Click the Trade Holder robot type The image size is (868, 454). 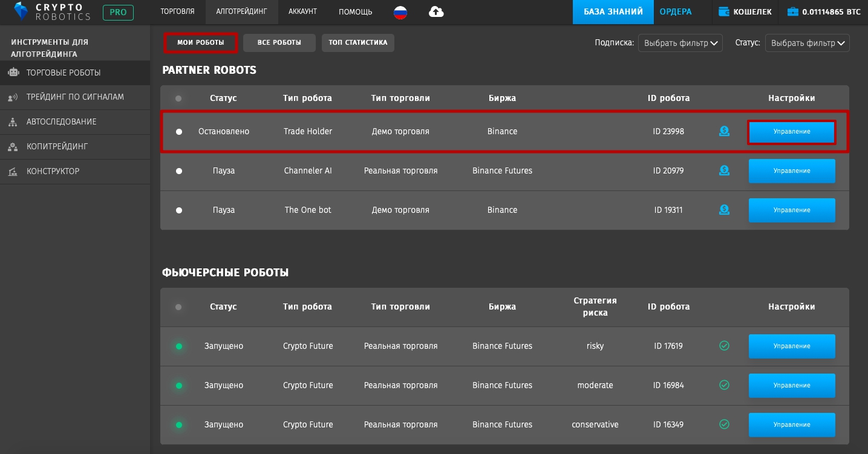pos(308,131)
